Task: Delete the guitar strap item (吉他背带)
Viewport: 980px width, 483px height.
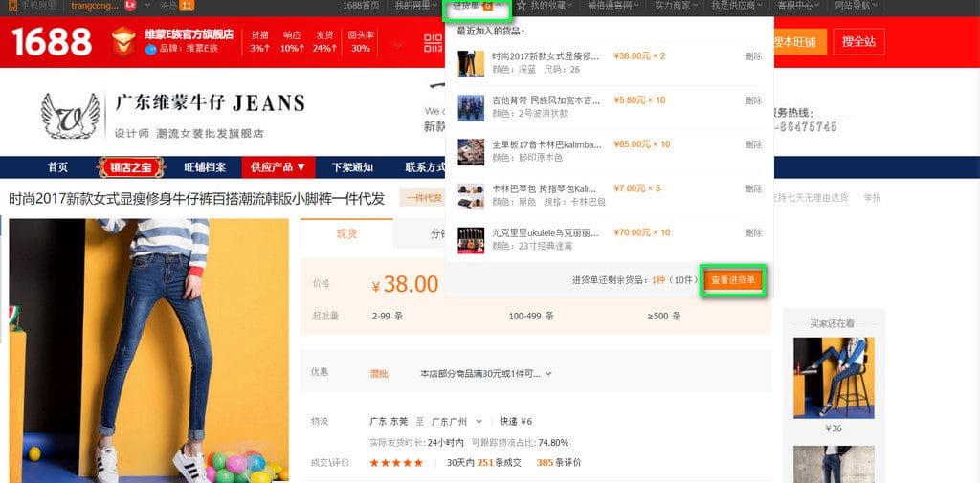Action: [x=753, y=100]
